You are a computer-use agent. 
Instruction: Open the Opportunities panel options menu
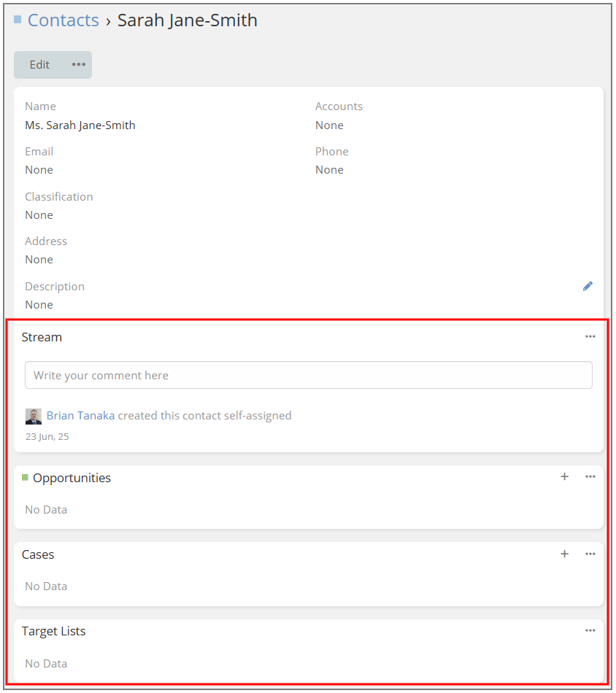click(x=590, y=477)
